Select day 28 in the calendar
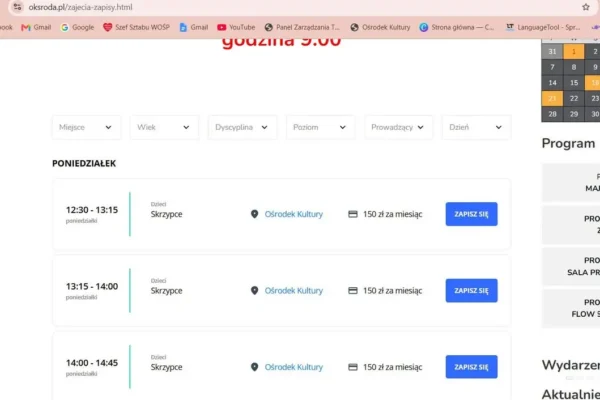 (x=552, y=114)
